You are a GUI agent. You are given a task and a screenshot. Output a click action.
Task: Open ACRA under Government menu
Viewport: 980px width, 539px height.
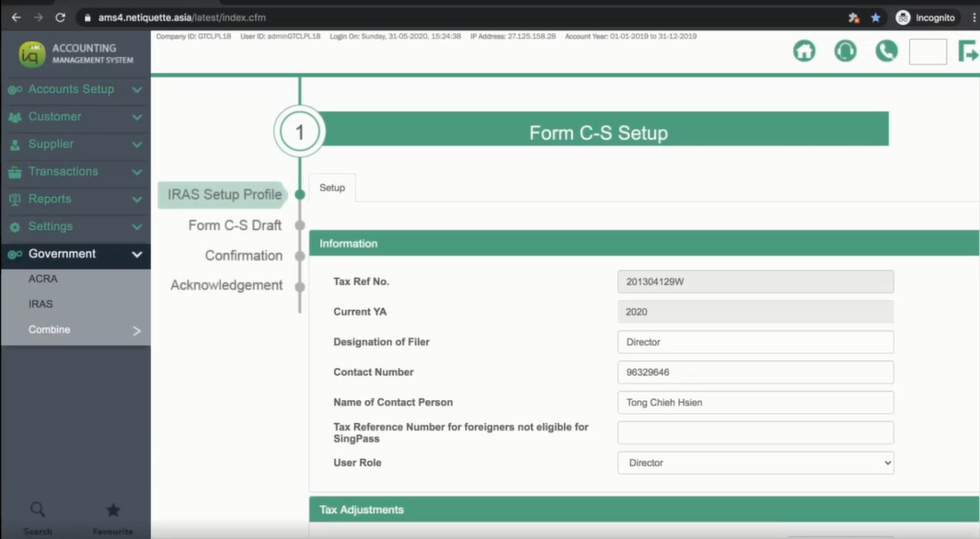click(x=43, y=279)
